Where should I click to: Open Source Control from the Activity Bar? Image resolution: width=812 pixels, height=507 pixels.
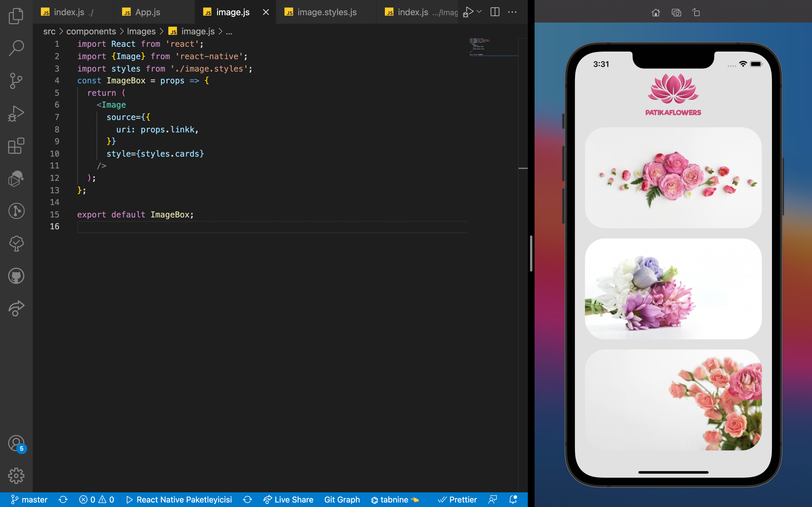pyautogui.click(x=16, y=81)
